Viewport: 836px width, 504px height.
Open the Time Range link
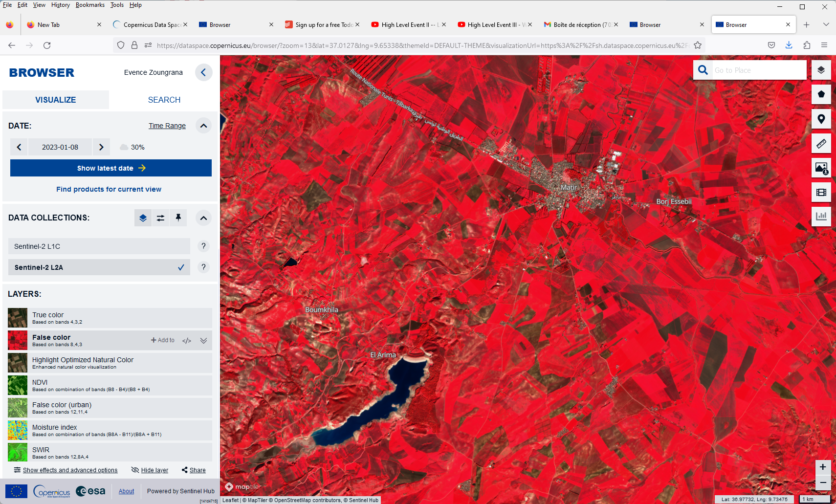tap(167, 126)
